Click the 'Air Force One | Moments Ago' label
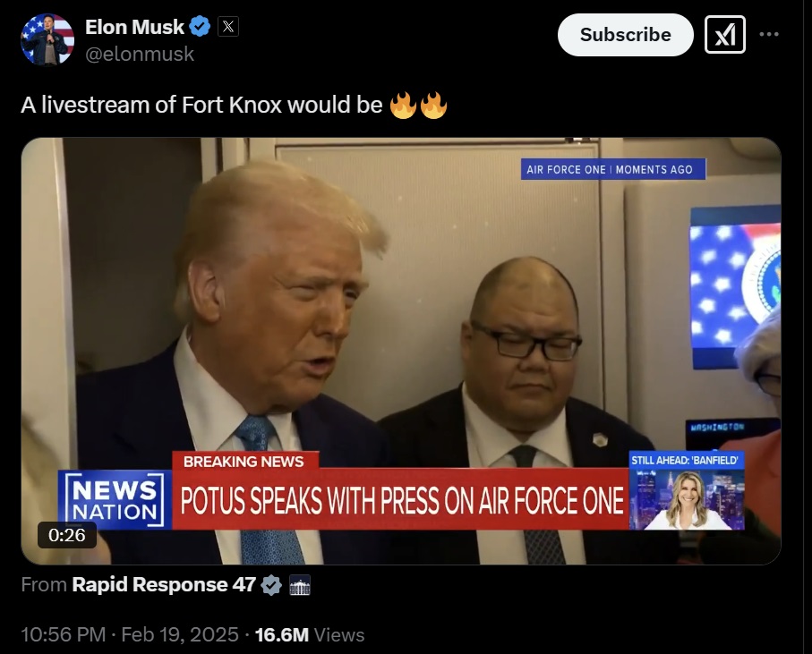 point(613,169)
